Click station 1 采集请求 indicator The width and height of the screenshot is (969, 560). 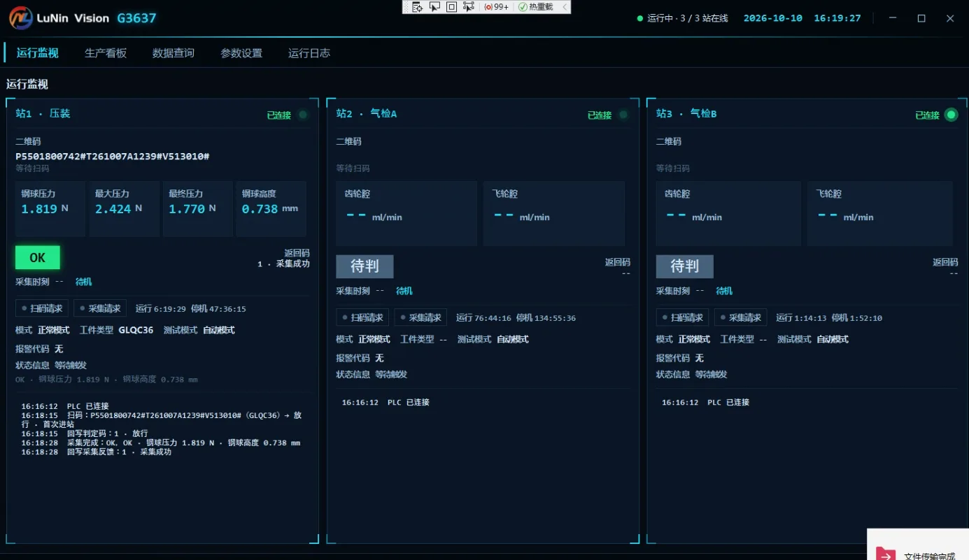coord(100,308)
